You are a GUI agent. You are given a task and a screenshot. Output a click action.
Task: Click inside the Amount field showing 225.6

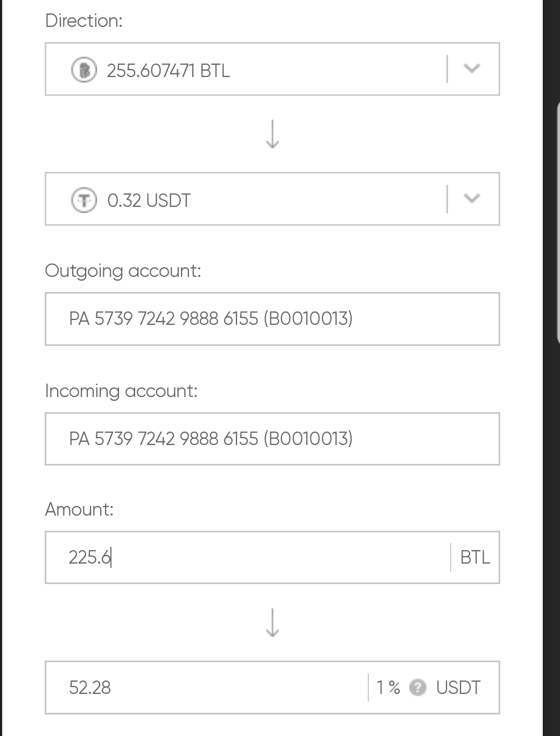(x=242, y=557)
